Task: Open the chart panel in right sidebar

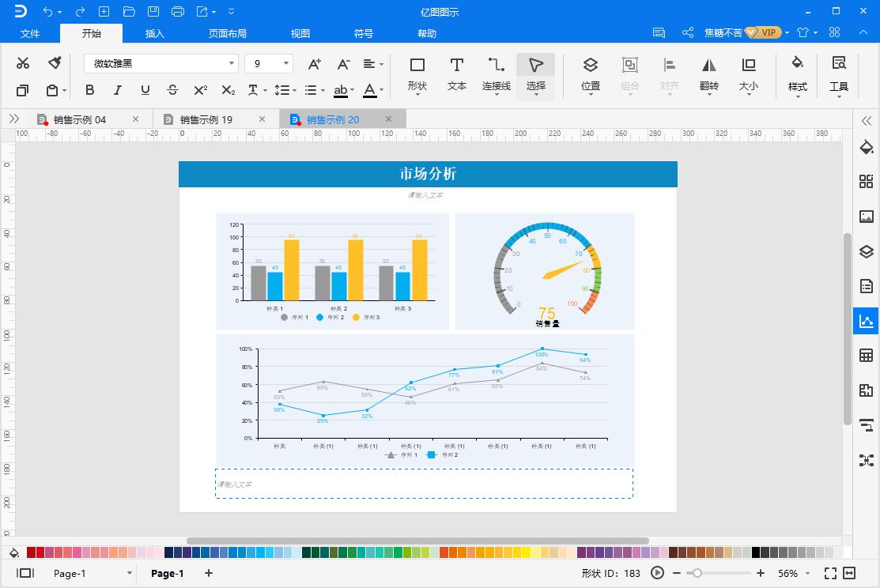Action: 867,320
